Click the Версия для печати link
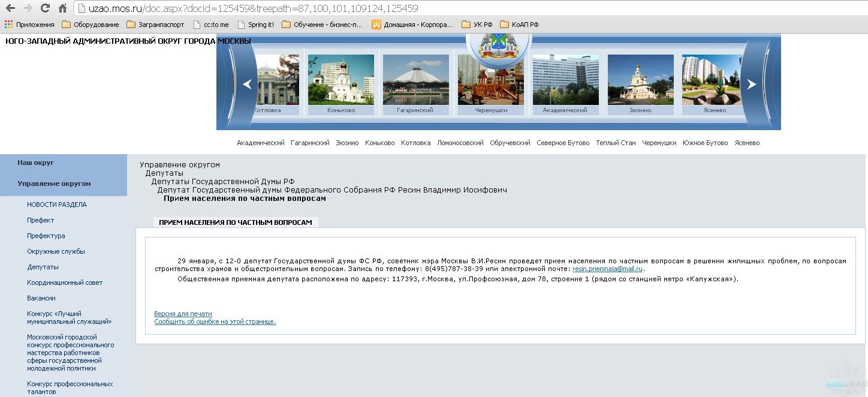 [183, 314]
